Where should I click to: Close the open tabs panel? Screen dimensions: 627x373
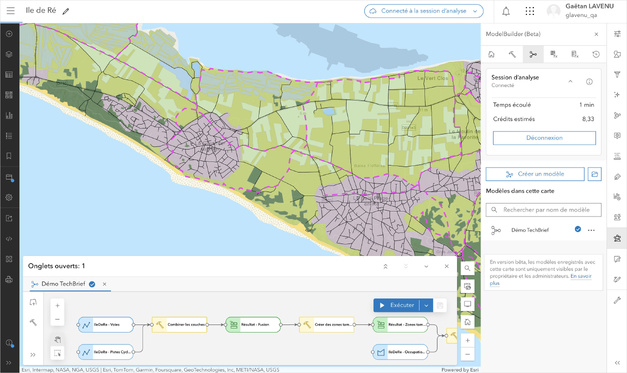pyautogui.click(x=447, y=266)
